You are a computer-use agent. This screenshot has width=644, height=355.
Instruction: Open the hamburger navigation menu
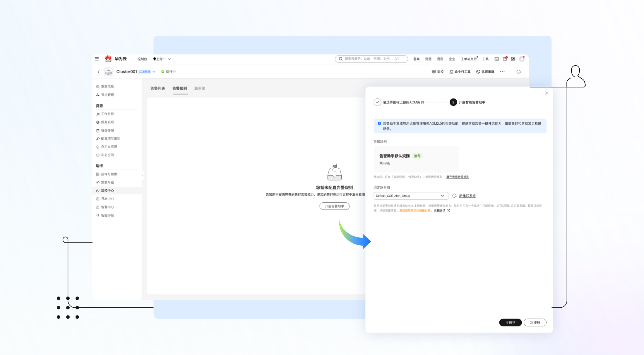pos(97,59)
